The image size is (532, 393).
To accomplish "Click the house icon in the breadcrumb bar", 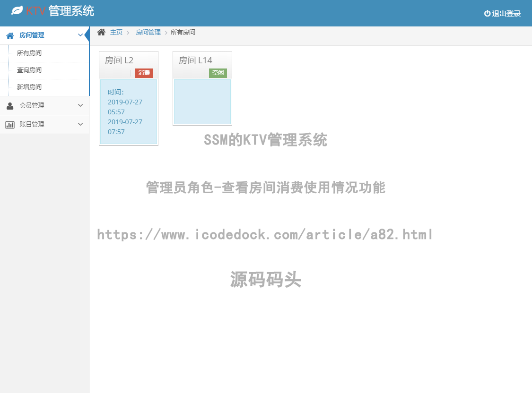I will (101, 32).
